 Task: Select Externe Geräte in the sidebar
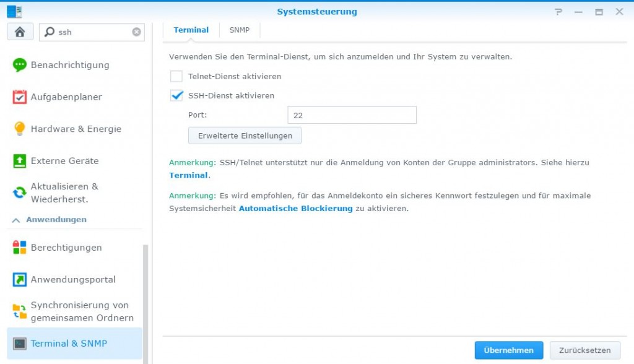click(66, 161)
